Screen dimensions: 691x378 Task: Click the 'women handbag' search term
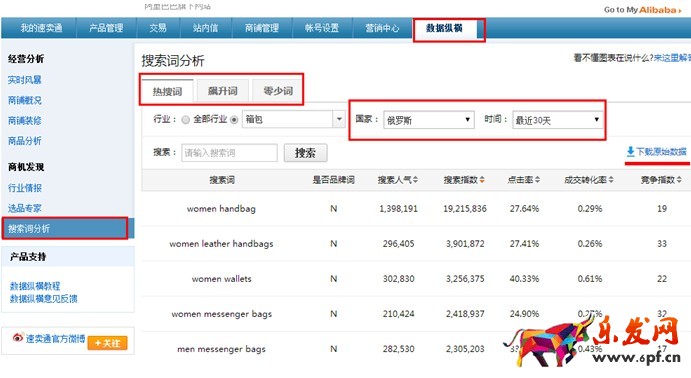coord(221,209)
